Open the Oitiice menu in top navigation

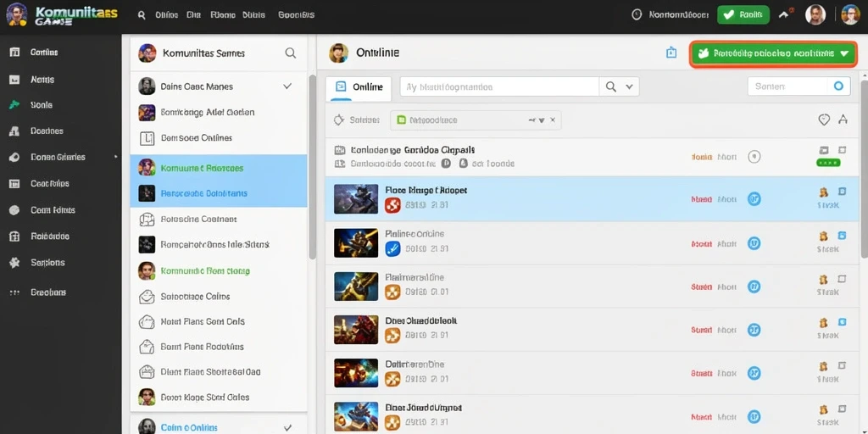click(166, 15)
